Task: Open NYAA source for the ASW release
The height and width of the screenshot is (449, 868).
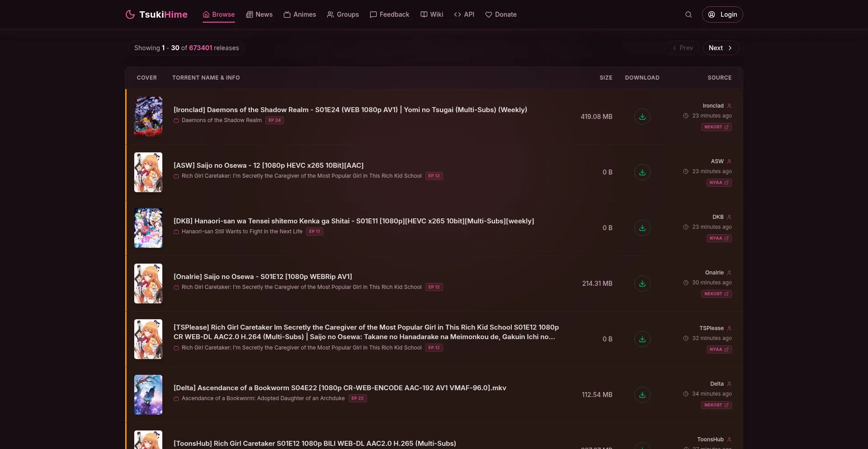Action: 719,183
